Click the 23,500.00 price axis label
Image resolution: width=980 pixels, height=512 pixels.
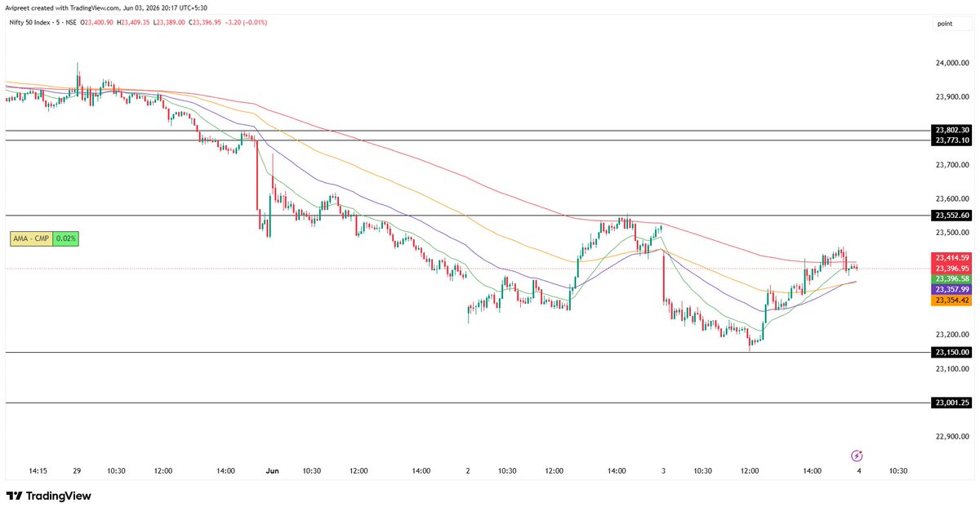point(953,233)
